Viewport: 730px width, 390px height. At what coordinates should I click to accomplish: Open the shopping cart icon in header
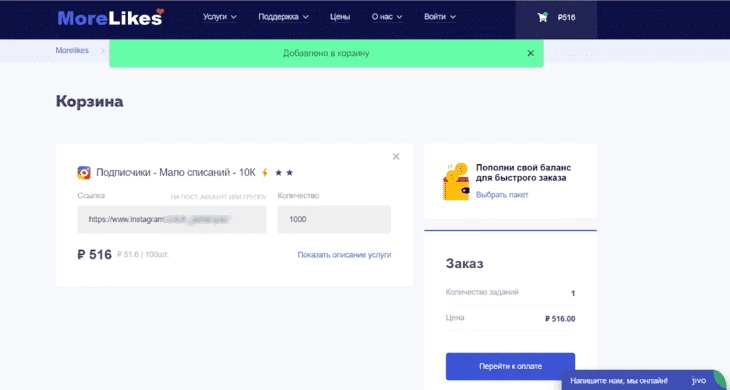(x=542, y=17)
